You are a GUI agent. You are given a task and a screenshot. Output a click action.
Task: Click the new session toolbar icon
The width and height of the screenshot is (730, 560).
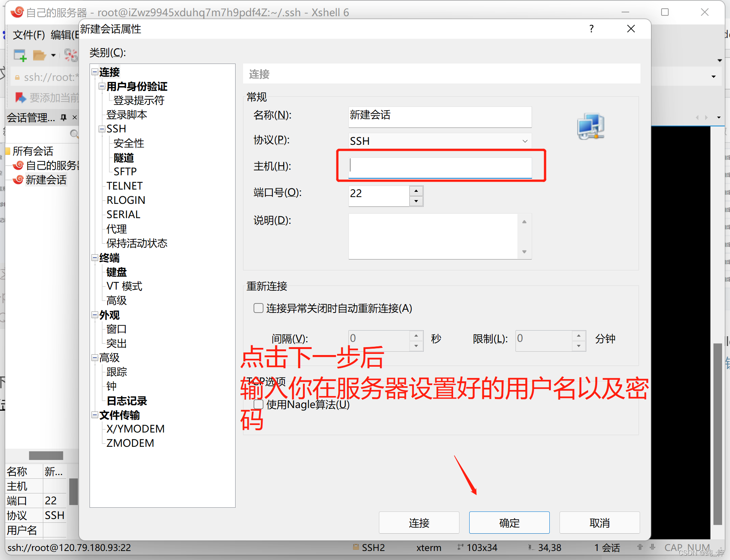tap(20, 55)
